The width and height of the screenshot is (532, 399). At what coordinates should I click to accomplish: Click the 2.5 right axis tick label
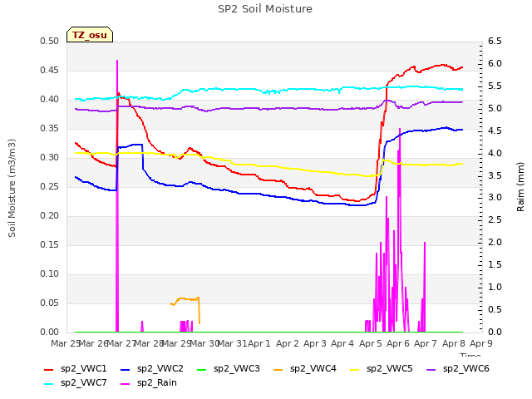495,220
